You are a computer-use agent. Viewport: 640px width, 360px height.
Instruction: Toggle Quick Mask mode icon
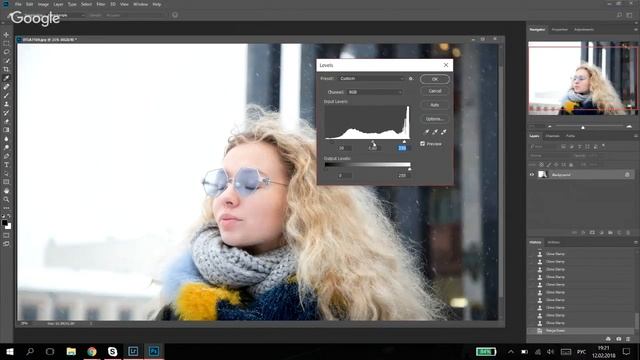pyautogui.click(x=6, y=236)
